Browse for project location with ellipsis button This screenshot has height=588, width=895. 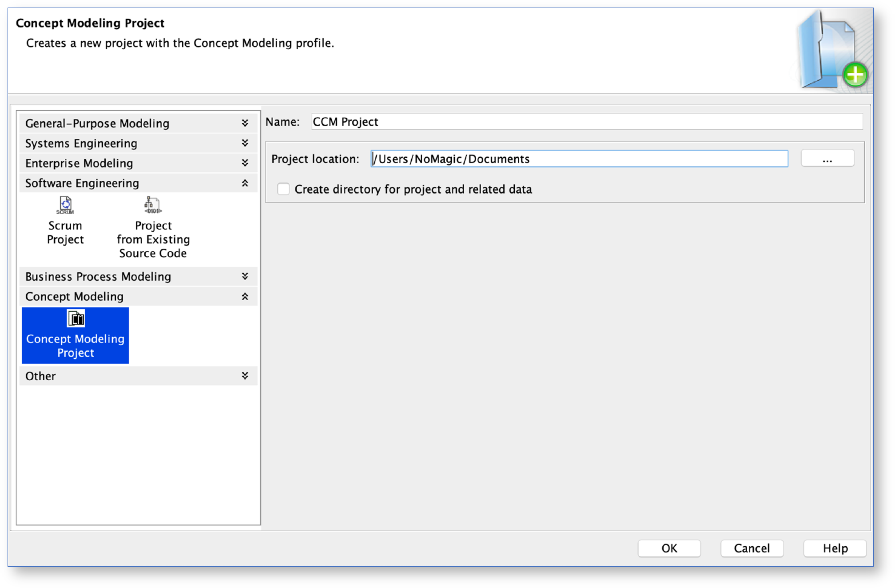tap(827, 159)
